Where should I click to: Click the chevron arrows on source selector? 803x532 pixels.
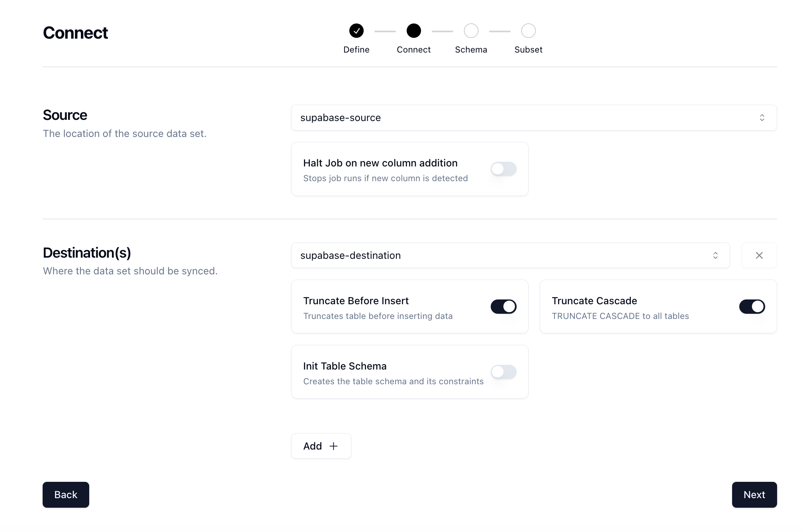pos(762,117)
